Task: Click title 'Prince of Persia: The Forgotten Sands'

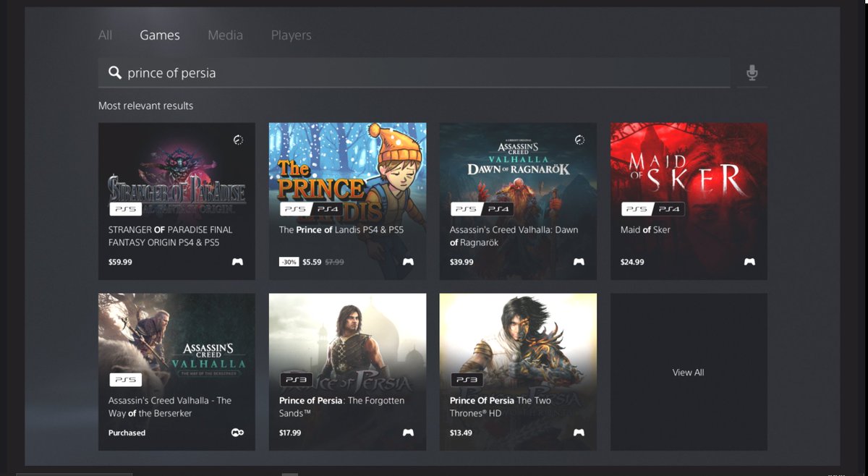Action: 341,407
